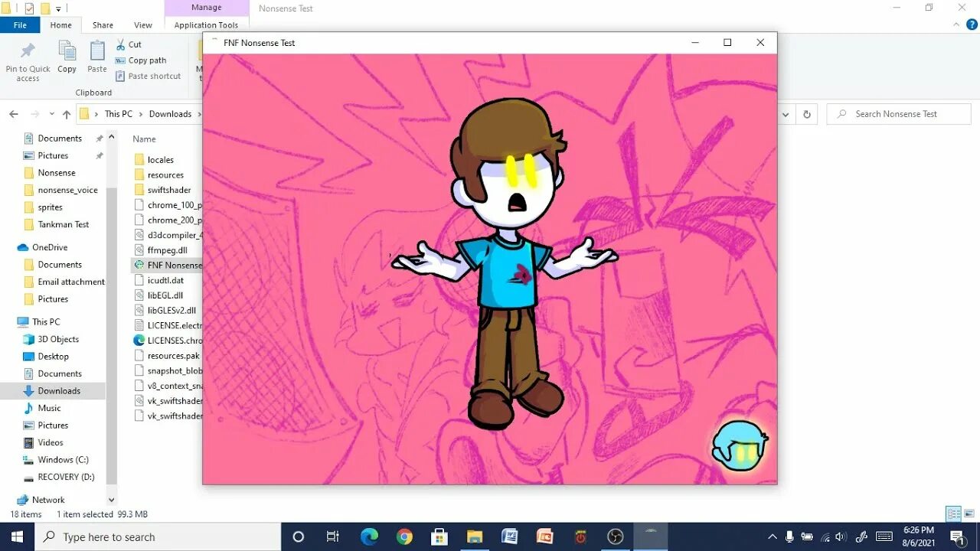This screenshot has width=980, height=551.
Task: Open Recent locations dropdown arrow
Action: pyautogui.click(x=51, y=114)
